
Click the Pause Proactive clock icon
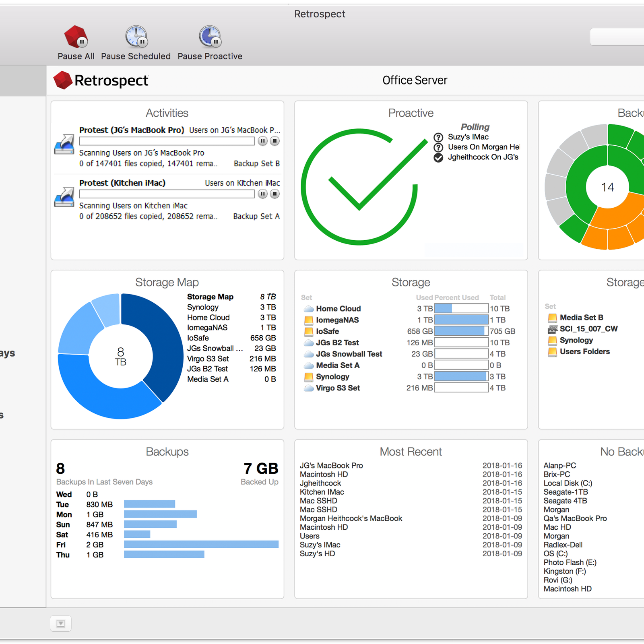(210, 36)
